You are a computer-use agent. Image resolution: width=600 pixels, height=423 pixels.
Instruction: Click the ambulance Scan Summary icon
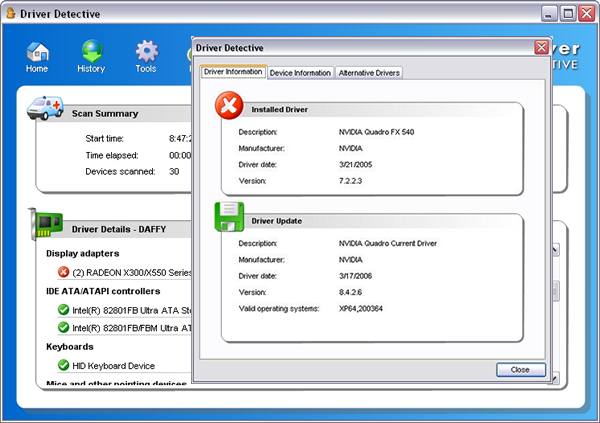(x=45, y=108)
